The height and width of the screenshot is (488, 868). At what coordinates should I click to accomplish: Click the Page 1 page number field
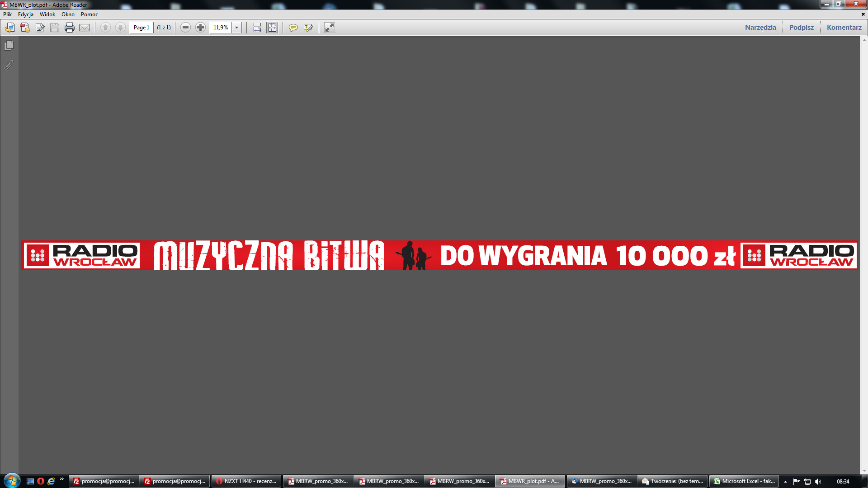tap(142, 28)
